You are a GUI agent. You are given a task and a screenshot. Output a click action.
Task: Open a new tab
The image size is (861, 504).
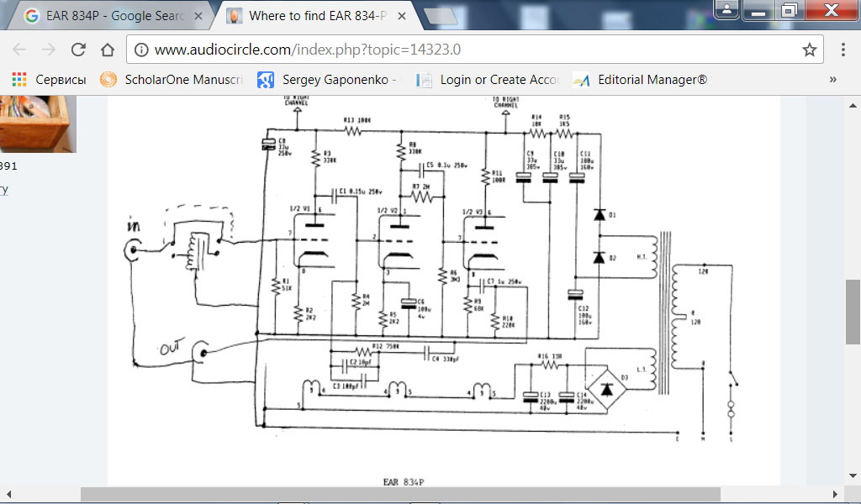coord(441,17)
